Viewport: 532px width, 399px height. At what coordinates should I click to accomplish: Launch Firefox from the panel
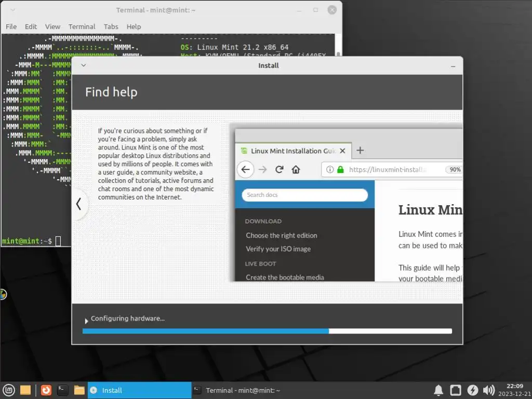point(46,390)
